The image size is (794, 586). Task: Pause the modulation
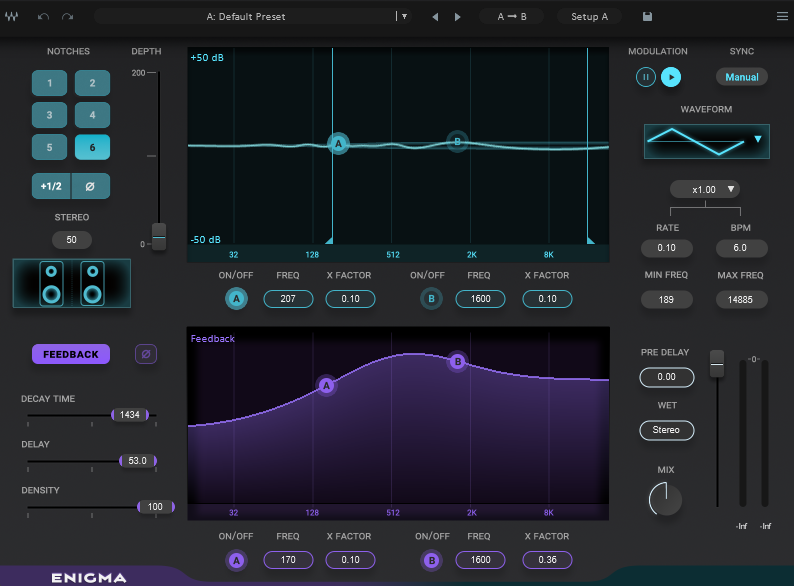coord(646,77)
